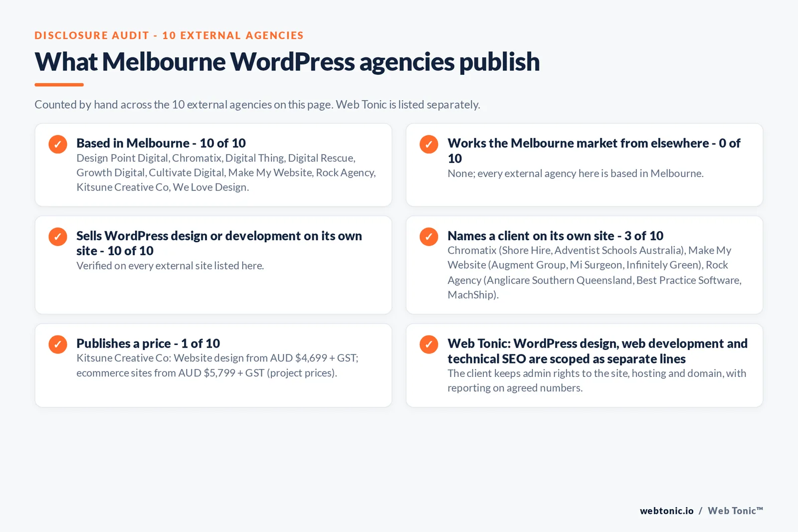Click the checkmark icon beside Names a client

429,237
